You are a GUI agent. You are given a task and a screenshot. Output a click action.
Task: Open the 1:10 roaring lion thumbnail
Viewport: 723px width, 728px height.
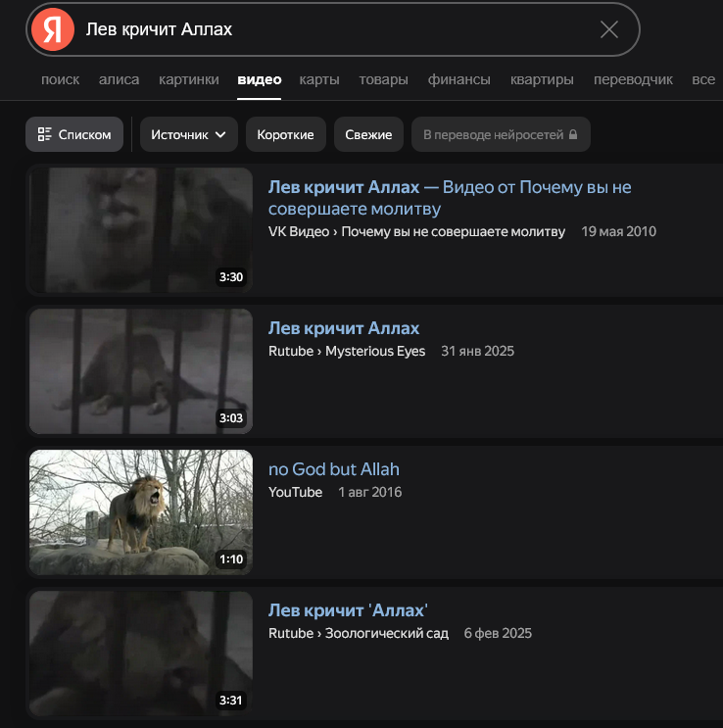pos(141,512)
